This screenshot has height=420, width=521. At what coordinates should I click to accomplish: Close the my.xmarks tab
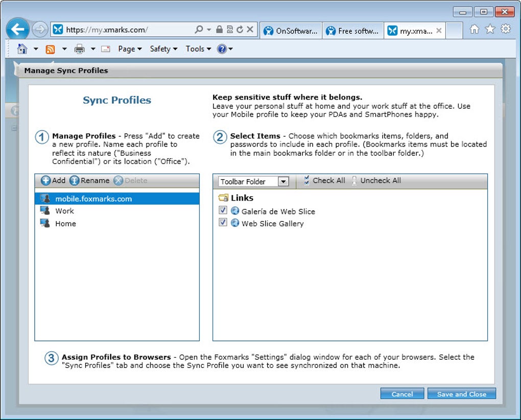pyautogui.click(x=439, y=31)
